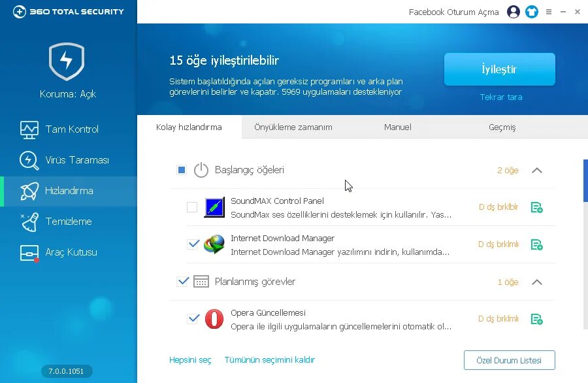Click '1 öğe' count label
Viewport: 588px width, 383px height.
[x=508, y=282]
